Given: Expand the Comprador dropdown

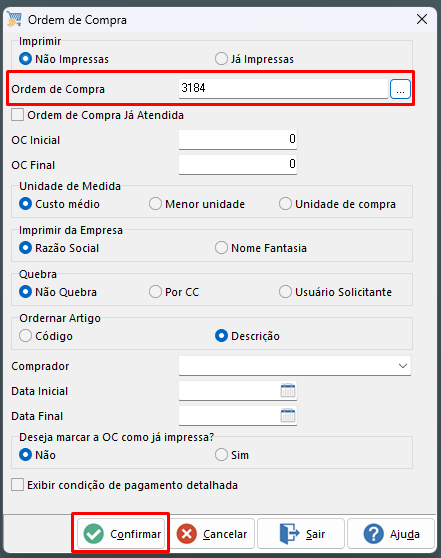Looking at the screenshot, I should click(295, 365).
